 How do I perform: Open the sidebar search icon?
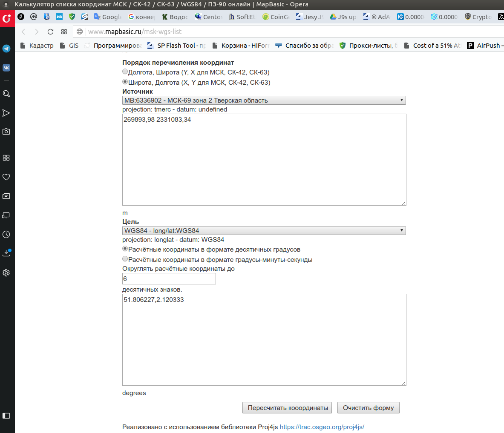pos(6,94)
